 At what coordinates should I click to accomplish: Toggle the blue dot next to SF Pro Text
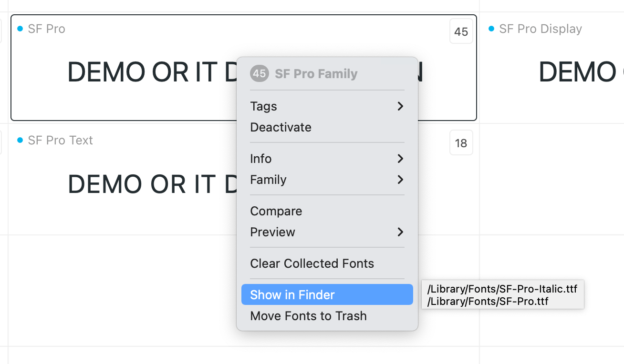(x=20, y=140)
